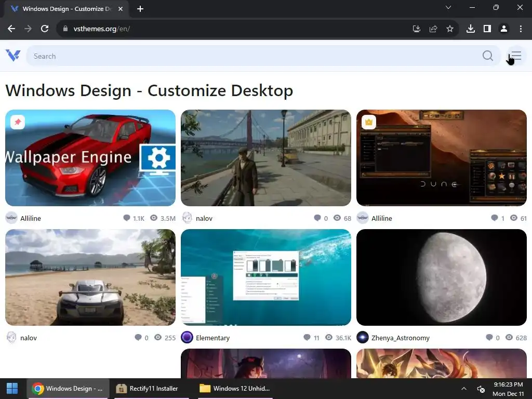Click the padlock site info icon
The width and height of the screenshot is (532, 399).
click(65, 29)
